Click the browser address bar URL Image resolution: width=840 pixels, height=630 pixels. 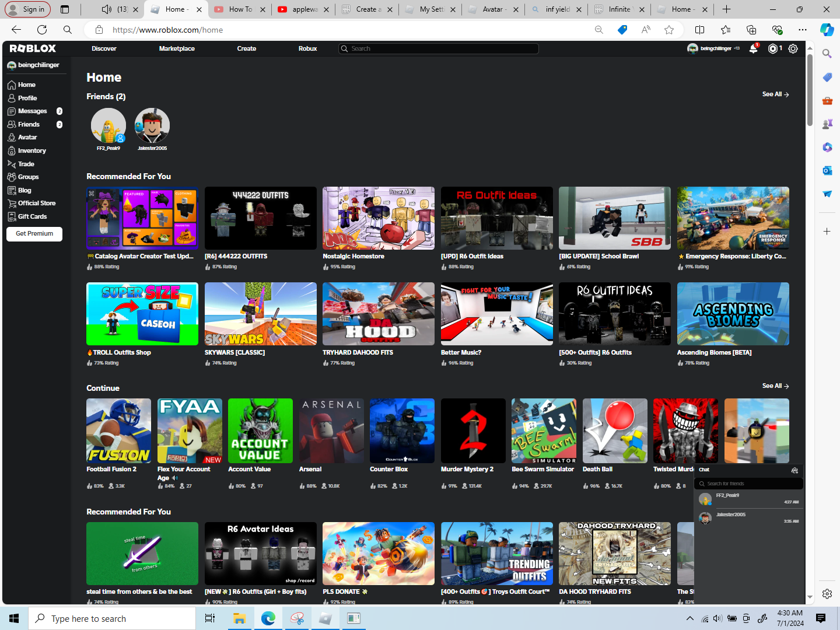(167, 30)
